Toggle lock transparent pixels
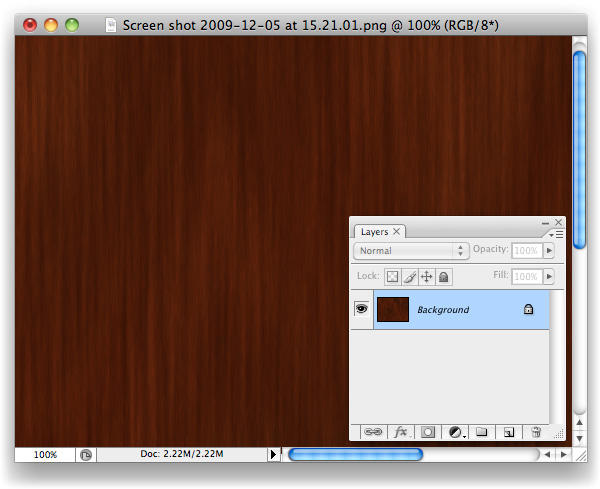Screen dimensions: 600x489 393,277
